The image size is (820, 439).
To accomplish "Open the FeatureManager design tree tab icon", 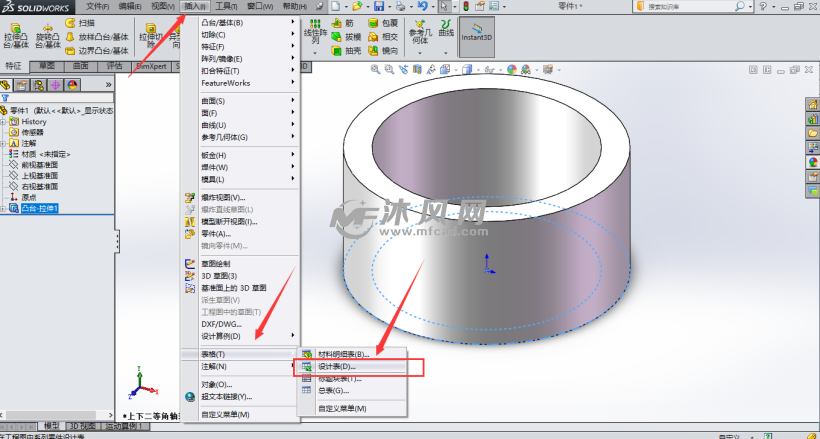I will (6, 85).
